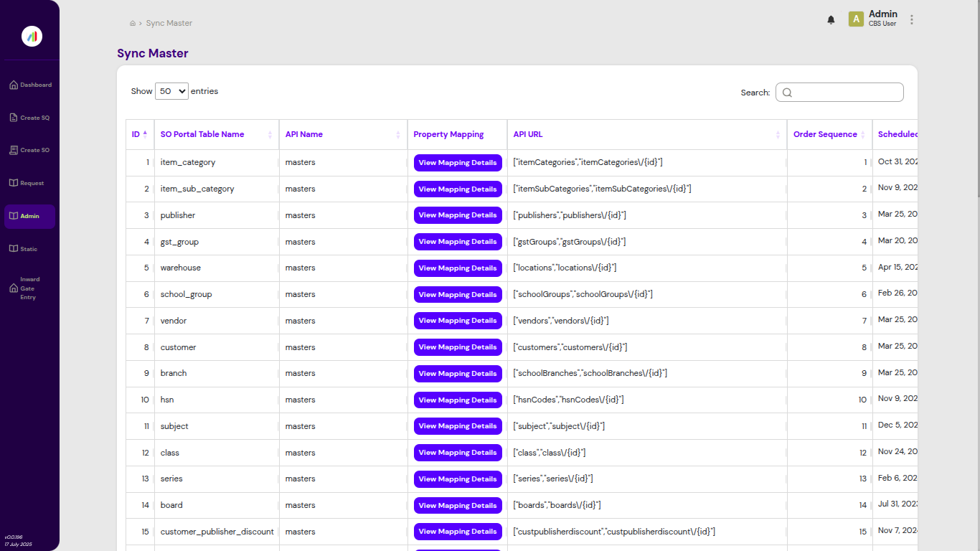Click the Sync Master breadcrumb link
Screen dimensions: 980x551
point(169,23)
